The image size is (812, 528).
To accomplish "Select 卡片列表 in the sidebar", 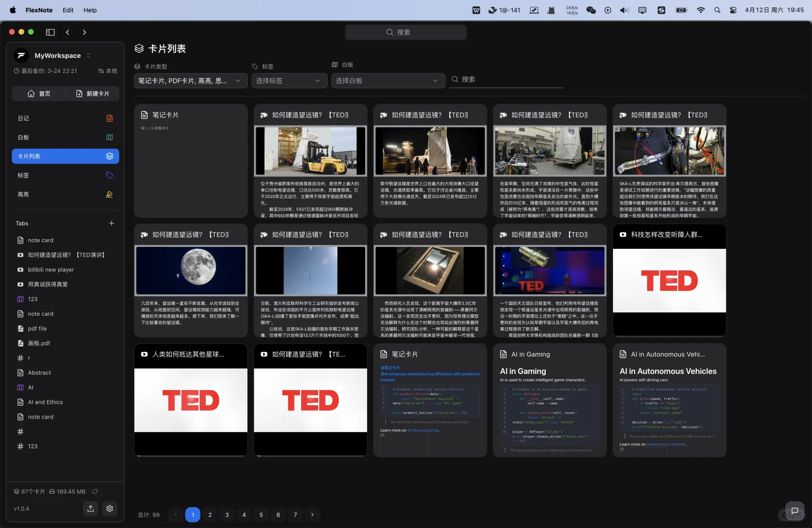I will pyautogui.click(x=66, y=156).
